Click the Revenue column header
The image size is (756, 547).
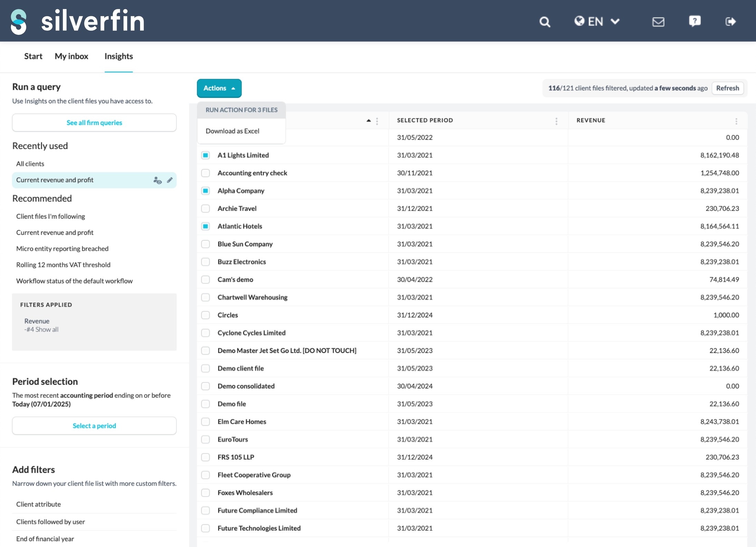tap(591, 121)
